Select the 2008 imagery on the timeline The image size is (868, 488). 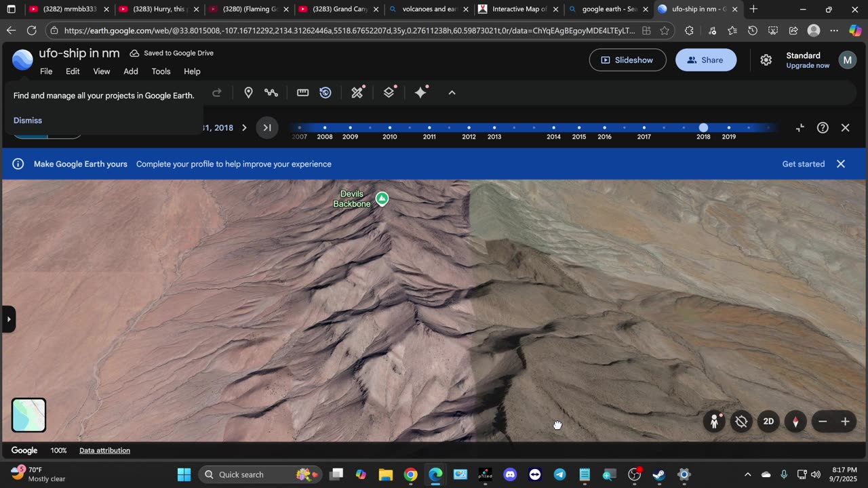click(x=325, y=127)
